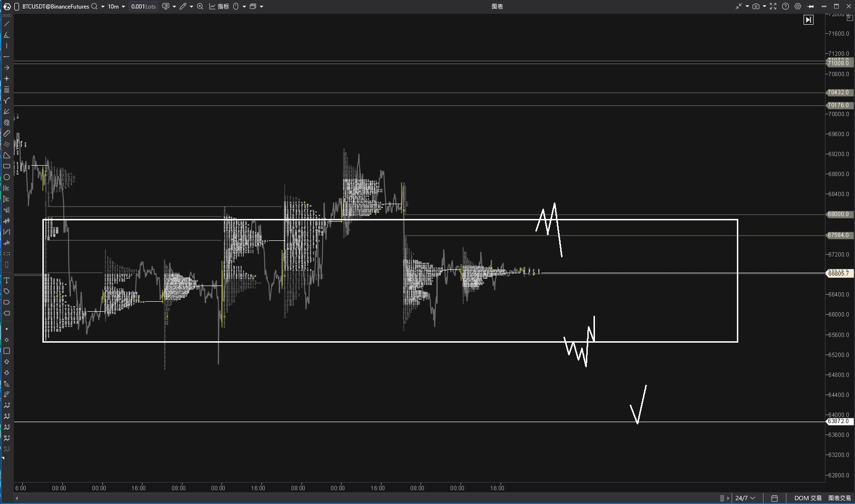
Task: Open help with the question mark icon
Action: (x=785, y=6)
